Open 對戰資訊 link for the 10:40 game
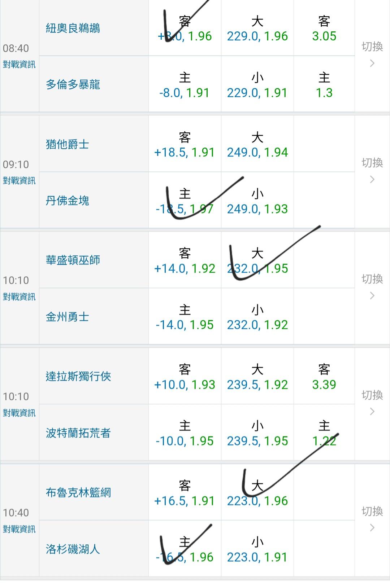This screenshot has height=588, width=390. click(19, 529)
